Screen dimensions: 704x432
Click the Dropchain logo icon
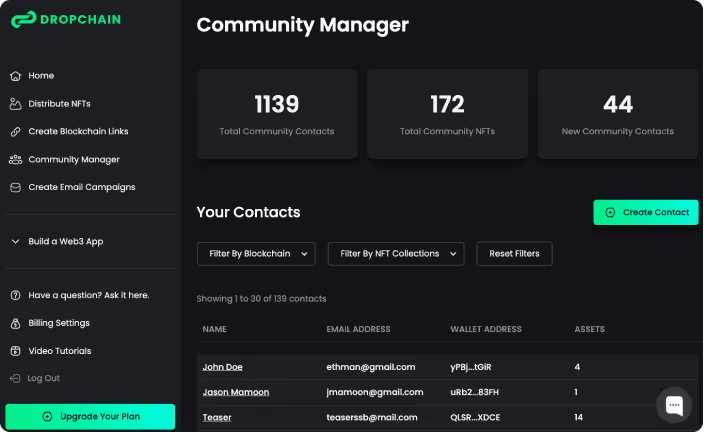click(x=23, y=19)
